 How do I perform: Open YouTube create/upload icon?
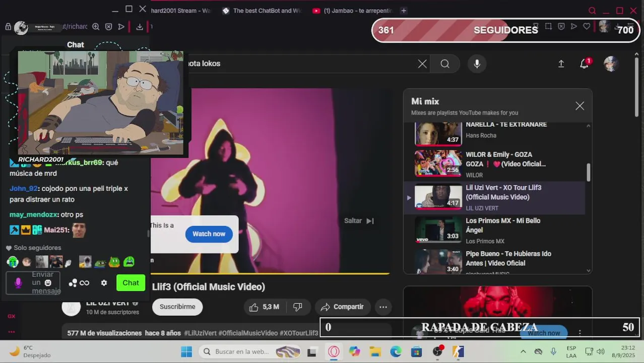pyautogui.click(x=561, y=64)
